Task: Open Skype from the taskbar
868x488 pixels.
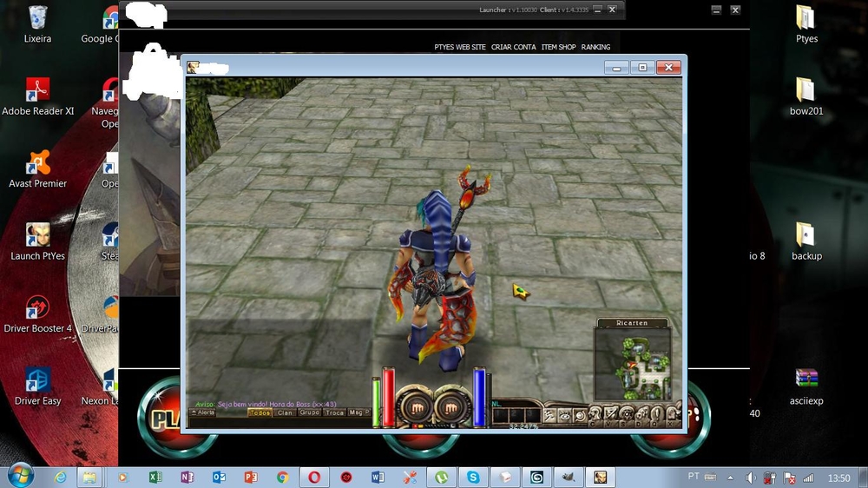Action: coord(473,477)
